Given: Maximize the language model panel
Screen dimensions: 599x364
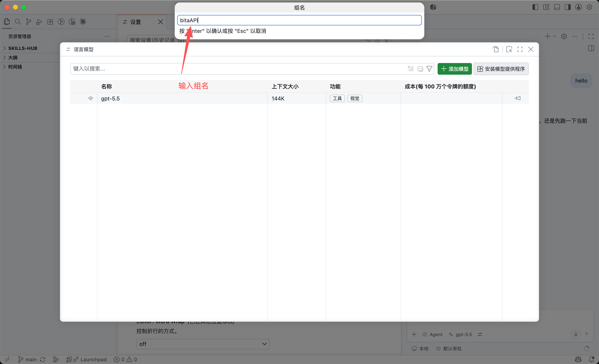Looking at the screenshot, I should pos(520,49).
